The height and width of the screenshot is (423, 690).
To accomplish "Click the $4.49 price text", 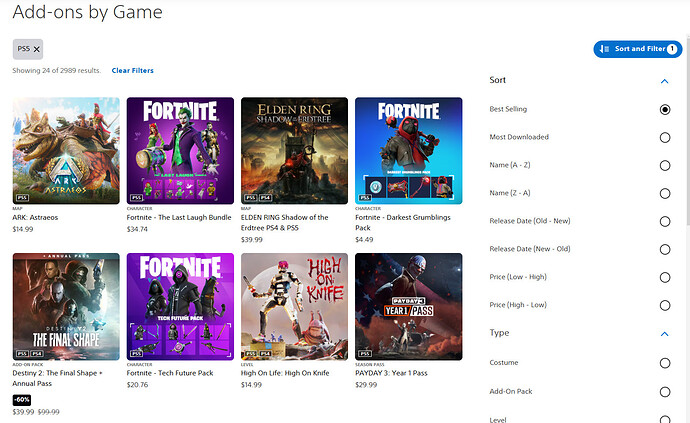I will (x=364, y=240).
